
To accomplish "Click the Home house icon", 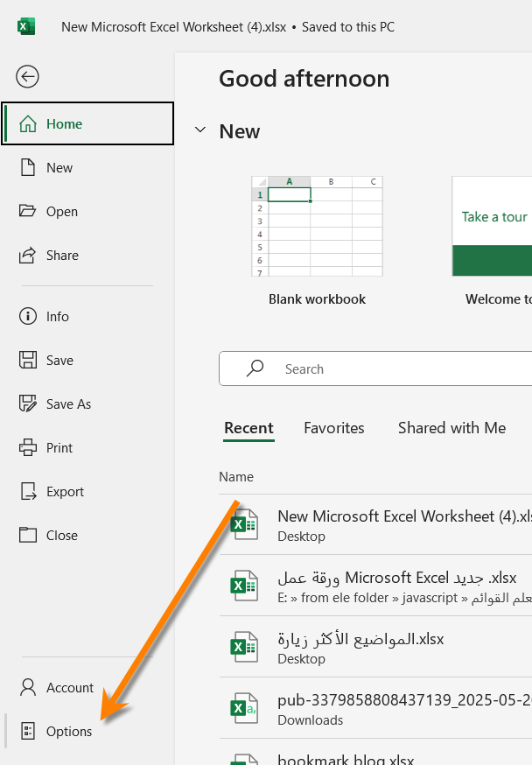I will 28,124.
